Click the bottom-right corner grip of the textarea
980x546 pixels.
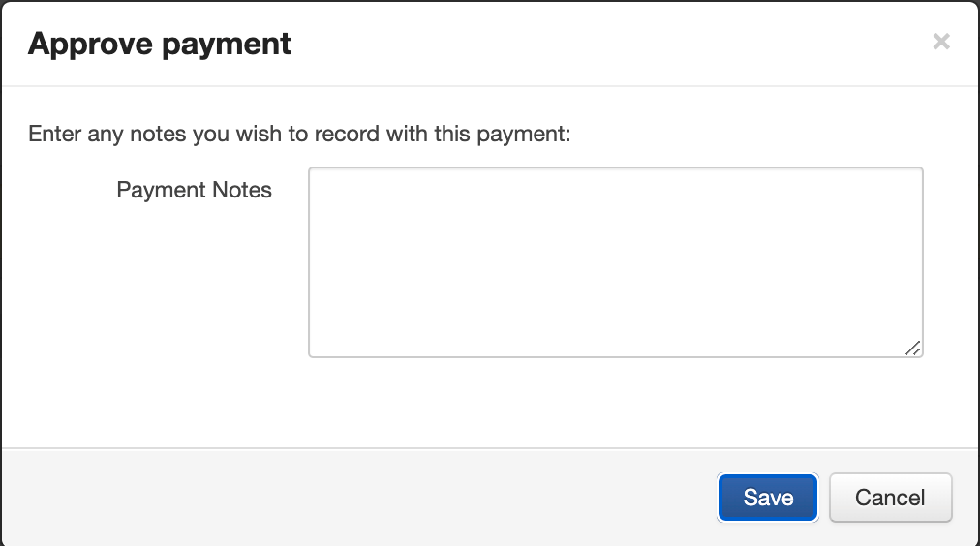912,349
